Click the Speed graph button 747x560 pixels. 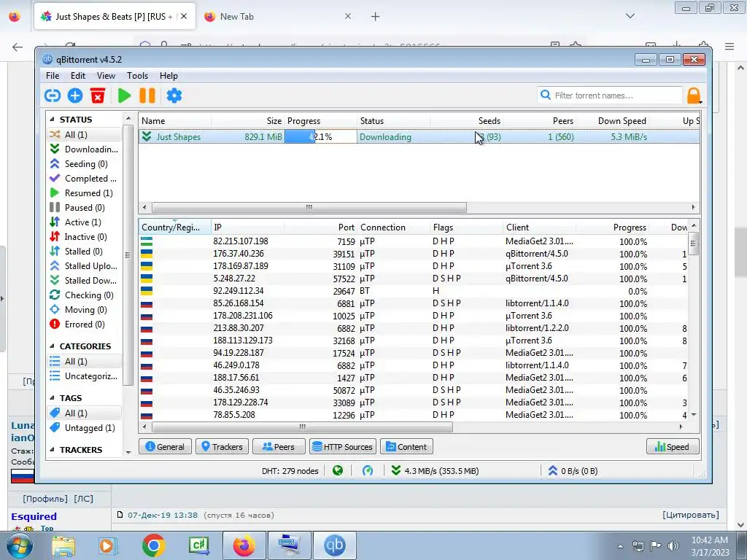(673, 447)
